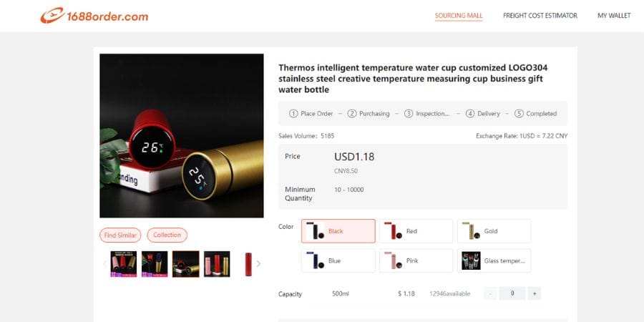View the first thumbnail with three bottles
The width and height of the screenshot is (644, 322).
point(124,264)
